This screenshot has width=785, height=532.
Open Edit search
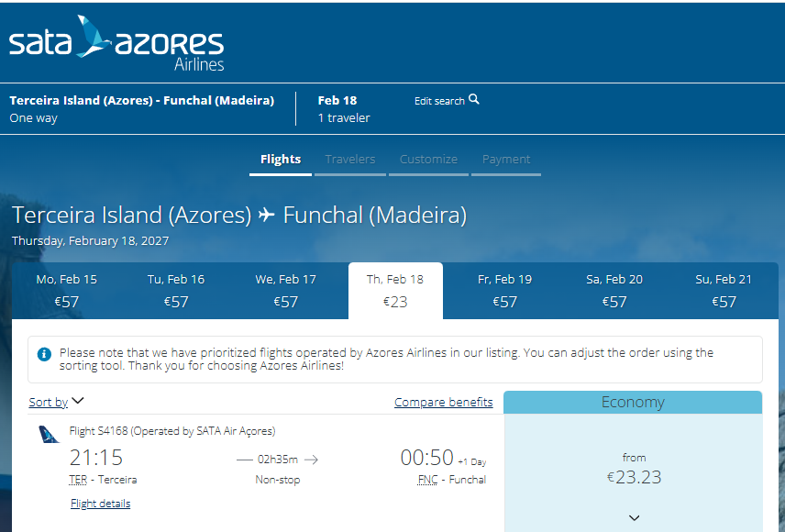click(447, 100)
